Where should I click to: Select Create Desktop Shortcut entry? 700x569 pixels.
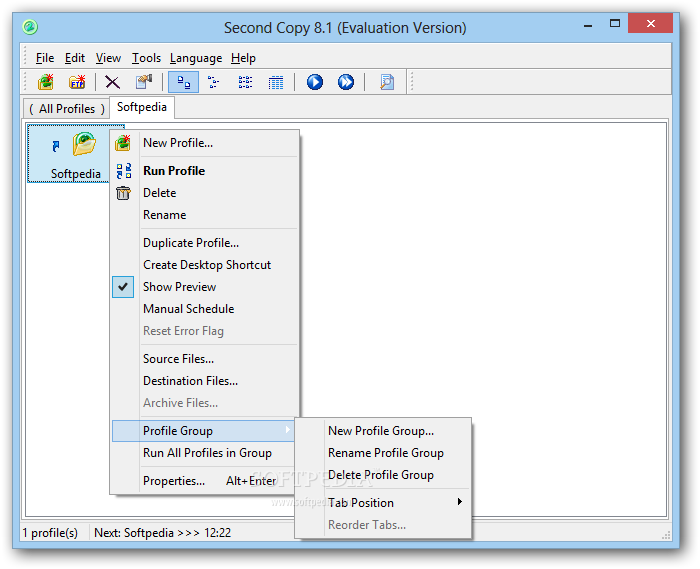point(205,265)
